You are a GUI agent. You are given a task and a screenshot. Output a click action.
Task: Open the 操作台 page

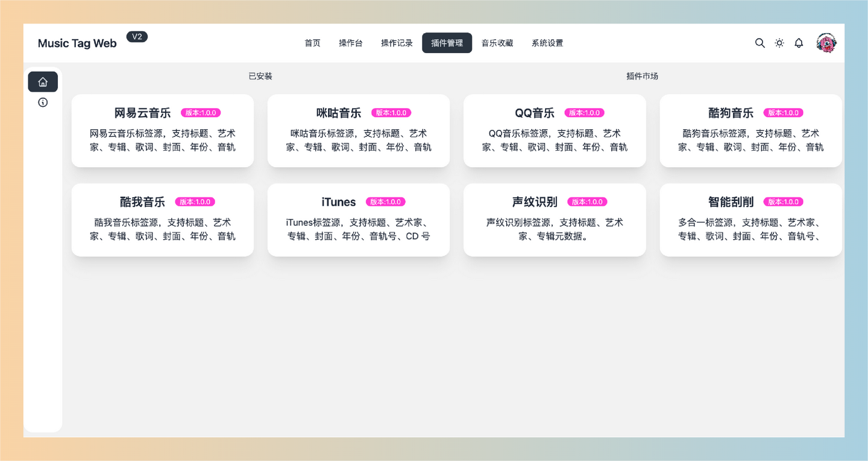coord(351,43)
